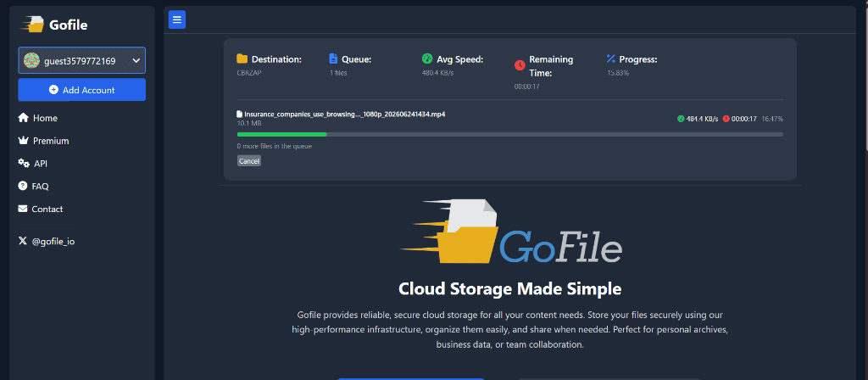Click the Contact envelope icon

coord(23,209)
